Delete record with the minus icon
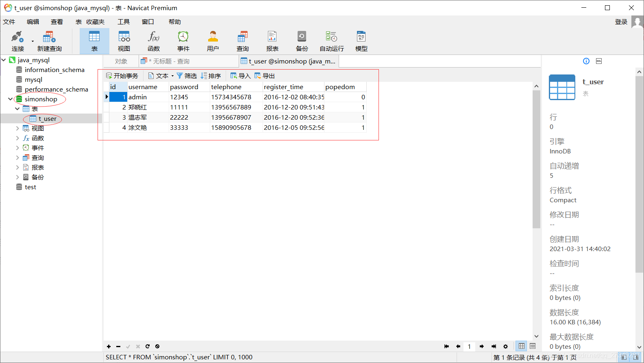The height and width of the screenshot is (363, 644). tap(118, 347)
